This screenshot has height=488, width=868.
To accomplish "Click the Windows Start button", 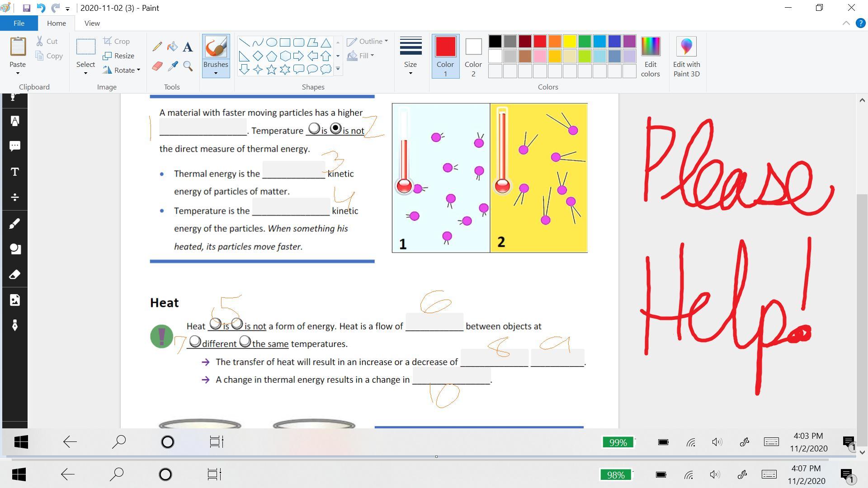I will [x=19, y=474].
